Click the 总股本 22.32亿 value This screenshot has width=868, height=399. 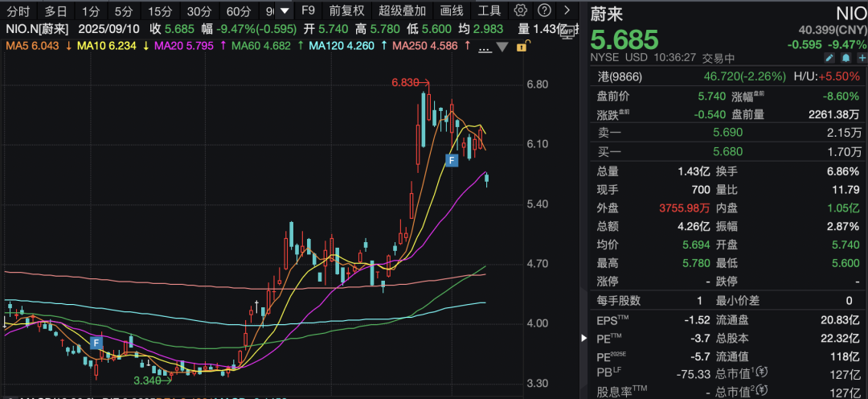coord(841,338)
